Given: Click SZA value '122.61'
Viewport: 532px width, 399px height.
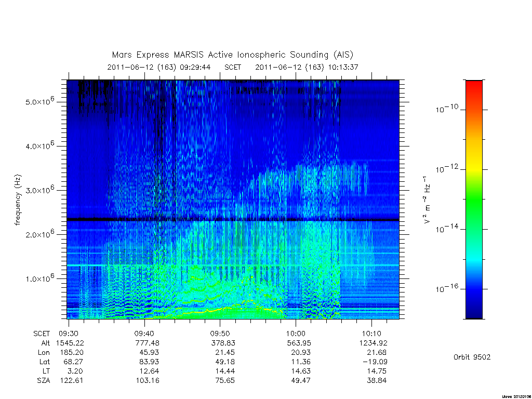Looking at the screenshot, I should click(72, 381).
